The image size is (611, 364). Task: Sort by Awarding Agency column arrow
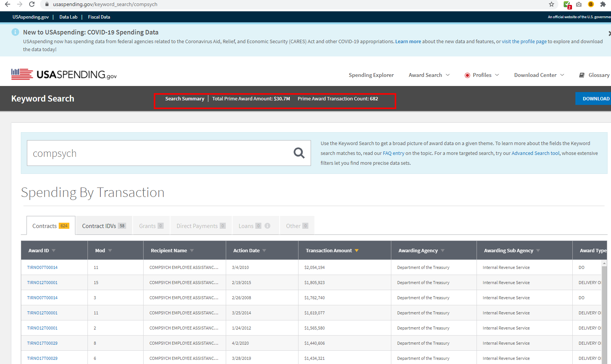click(443, 251)
